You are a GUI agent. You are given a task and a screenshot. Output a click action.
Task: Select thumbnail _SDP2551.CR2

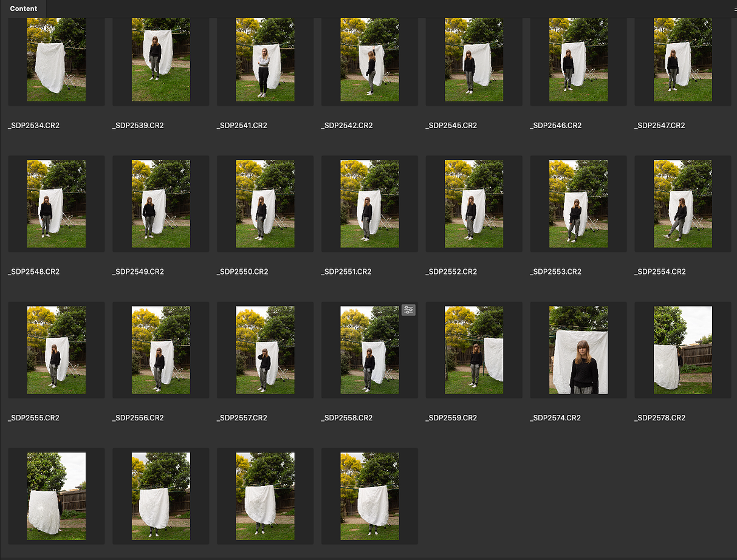pyautogui.click(x=369, y=203)
